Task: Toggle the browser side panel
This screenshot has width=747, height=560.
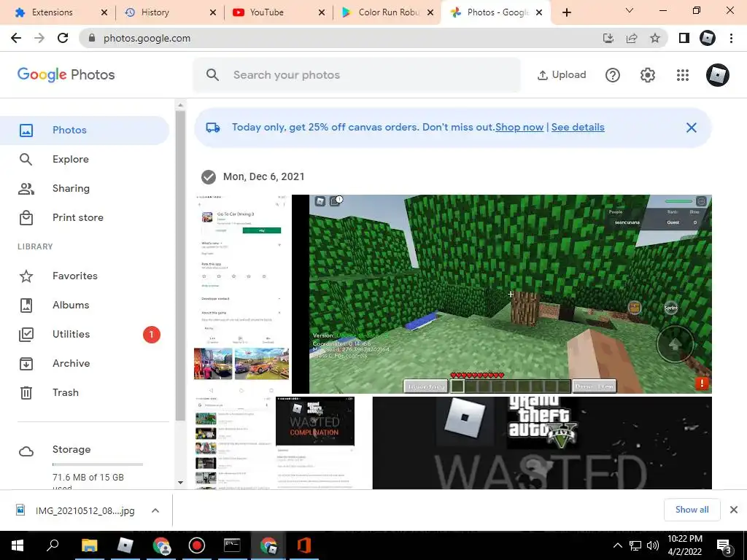Action: pos(684,38)
